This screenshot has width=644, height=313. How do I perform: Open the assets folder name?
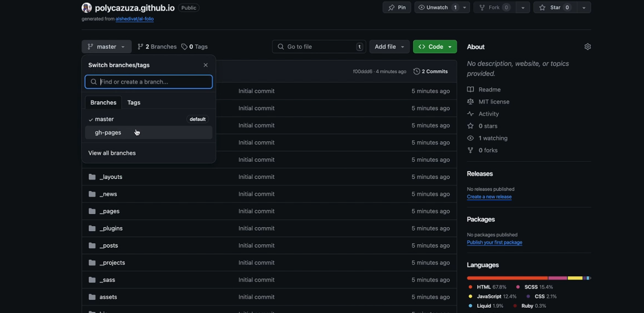coord(108,297)
